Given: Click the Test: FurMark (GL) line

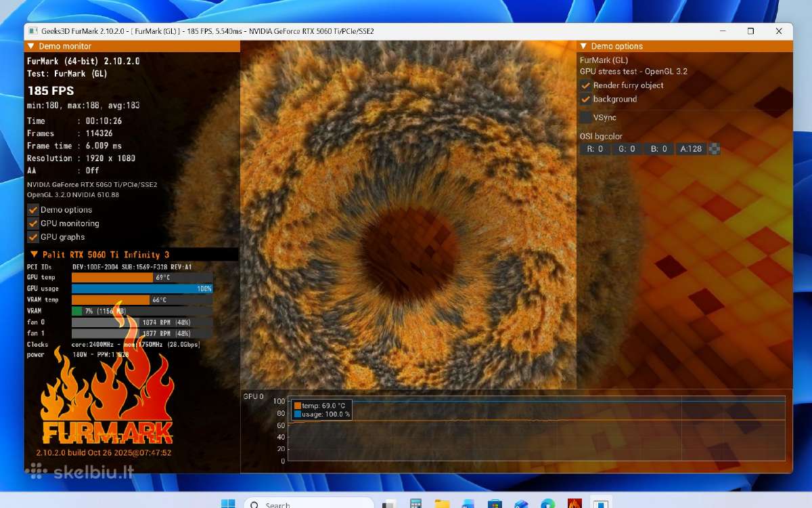Looking at the screenshot, I should [67, 74].
